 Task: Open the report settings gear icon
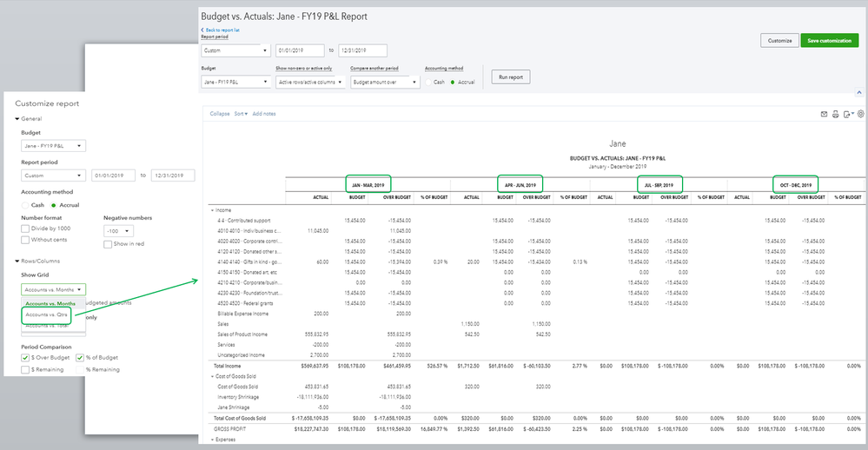[x=860, y=114]
